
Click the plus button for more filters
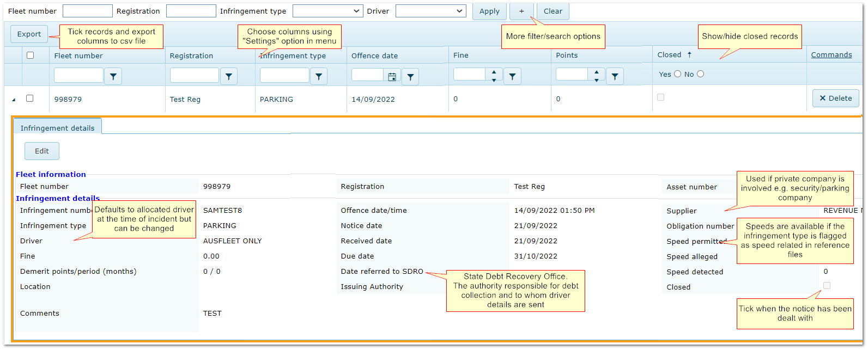coord(521,11)
